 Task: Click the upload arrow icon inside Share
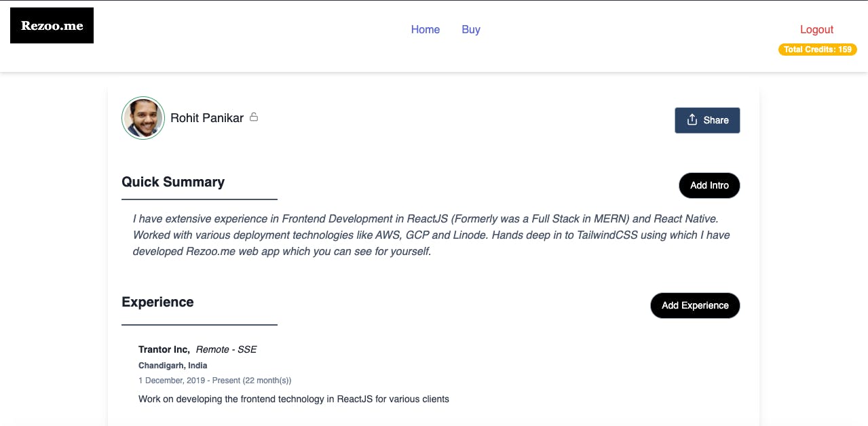692,119
